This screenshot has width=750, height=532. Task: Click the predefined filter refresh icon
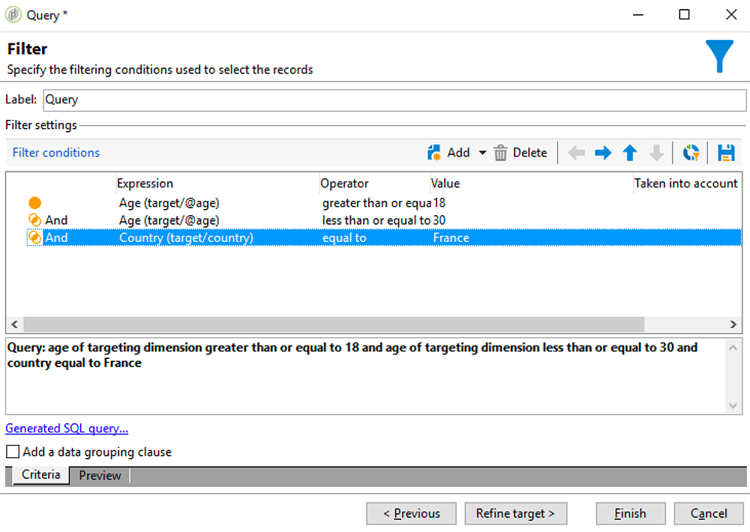coord(691,153)
